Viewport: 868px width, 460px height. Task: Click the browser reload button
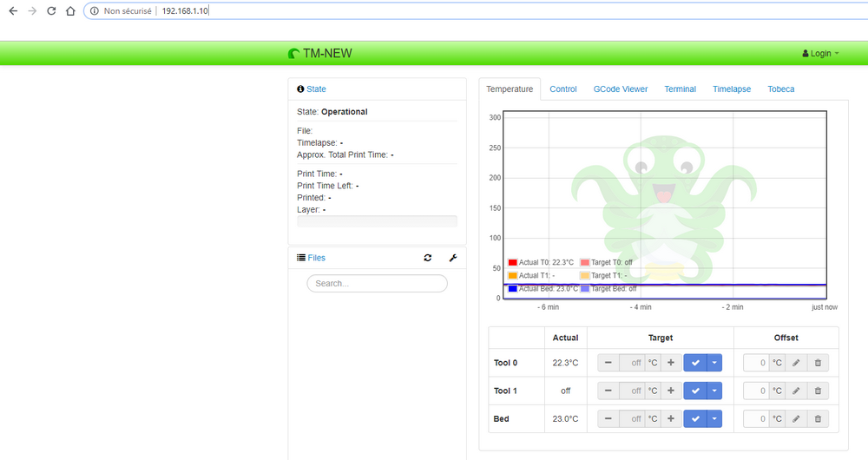pyautogui.click(x=51, y=11)
